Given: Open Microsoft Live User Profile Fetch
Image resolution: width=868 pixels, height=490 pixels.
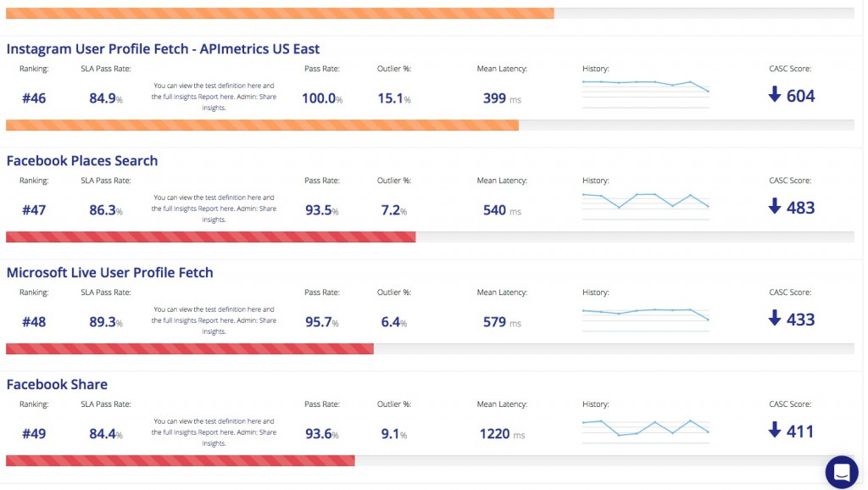Looking at the screenshot, I should [109, 272].
